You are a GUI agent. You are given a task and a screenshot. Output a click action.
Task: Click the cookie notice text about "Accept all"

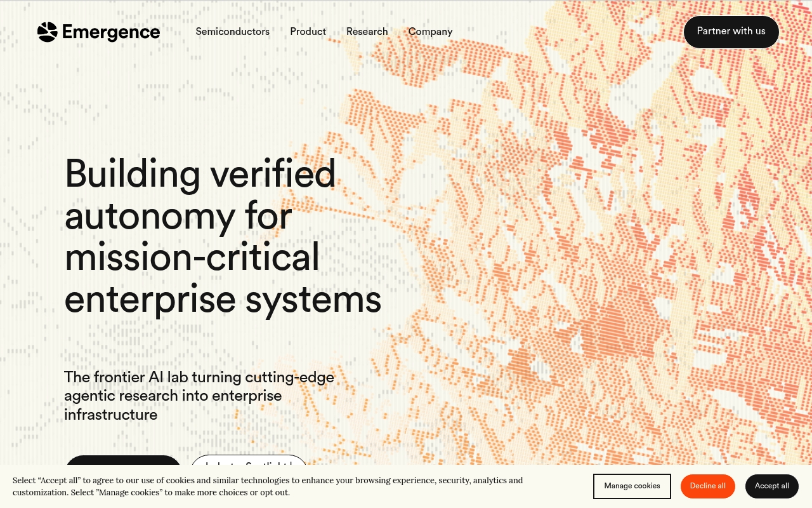click(x=268, y=486)
